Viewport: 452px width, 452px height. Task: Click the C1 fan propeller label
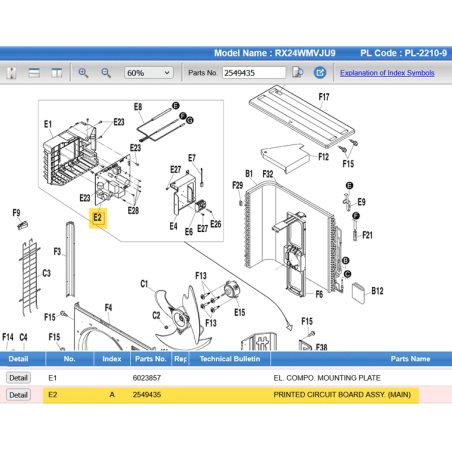(x=144, y=284)
